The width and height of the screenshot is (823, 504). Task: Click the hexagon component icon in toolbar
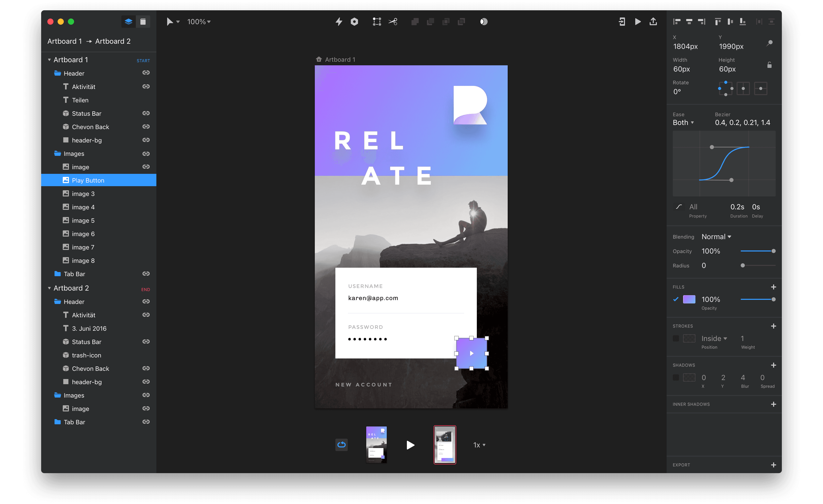coord(354,22)
